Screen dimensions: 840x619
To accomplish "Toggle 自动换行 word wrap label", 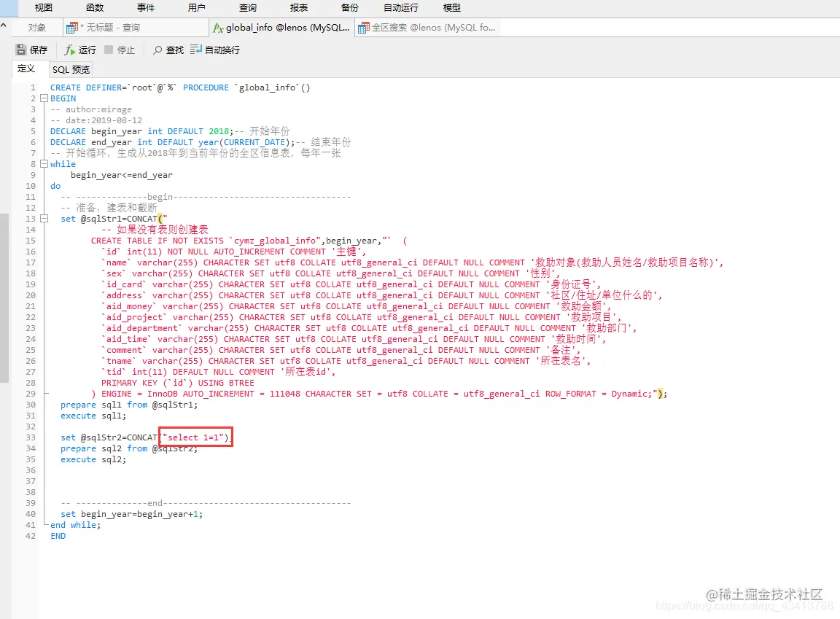I will click(x=222, y=50).
